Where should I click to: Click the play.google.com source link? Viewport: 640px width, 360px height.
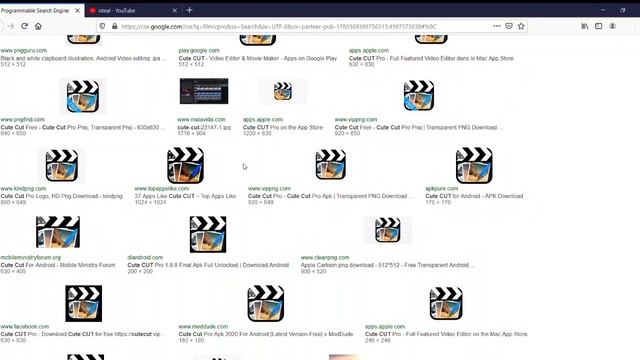tap(199, 51)
